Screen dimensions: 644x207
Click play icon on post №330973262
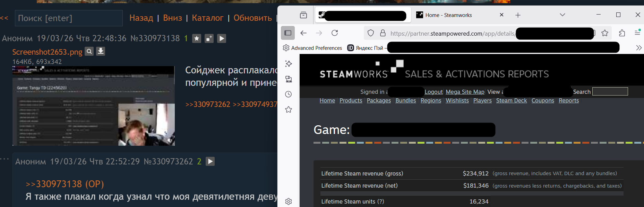(210, 161)
